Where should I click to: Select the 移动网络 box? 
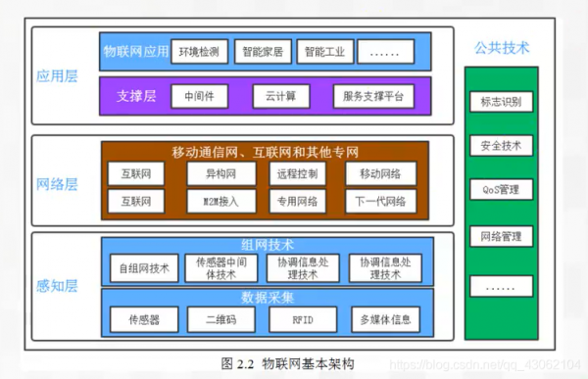click(381, 173)
